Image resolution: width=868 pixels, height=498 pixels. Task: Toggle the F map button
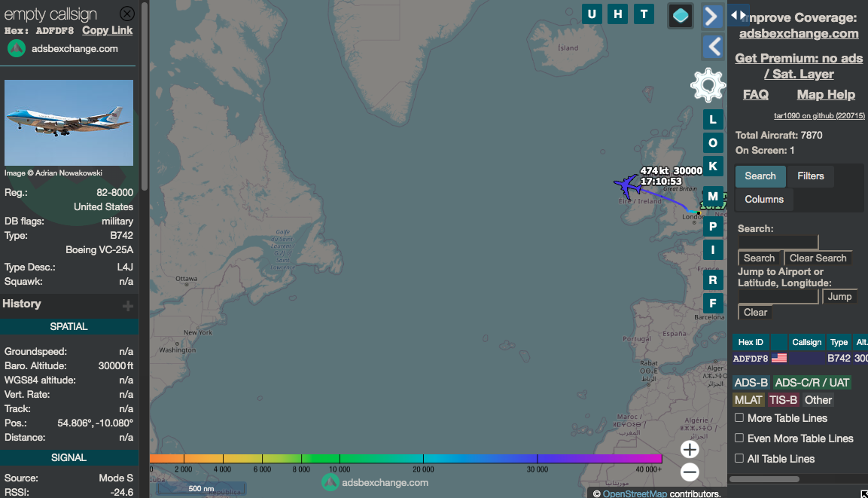pyautogui.click(x=713, y=303)
